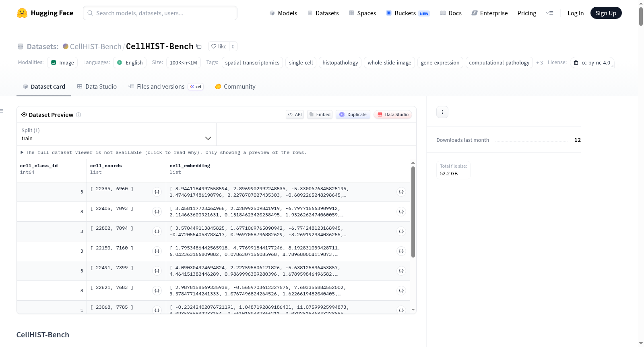Expand cell_coords value for row 22335, 6960
The width and height of the screenshot is (644, 347).
click(x=157, y=192)
